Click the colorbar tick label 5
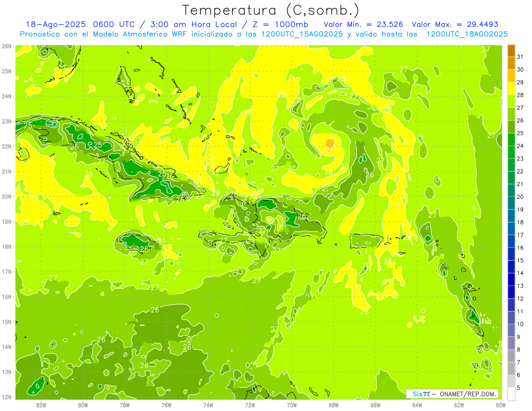Image resolution: width=532 pixels, height=411 pixels. click(x=519, y=388)
